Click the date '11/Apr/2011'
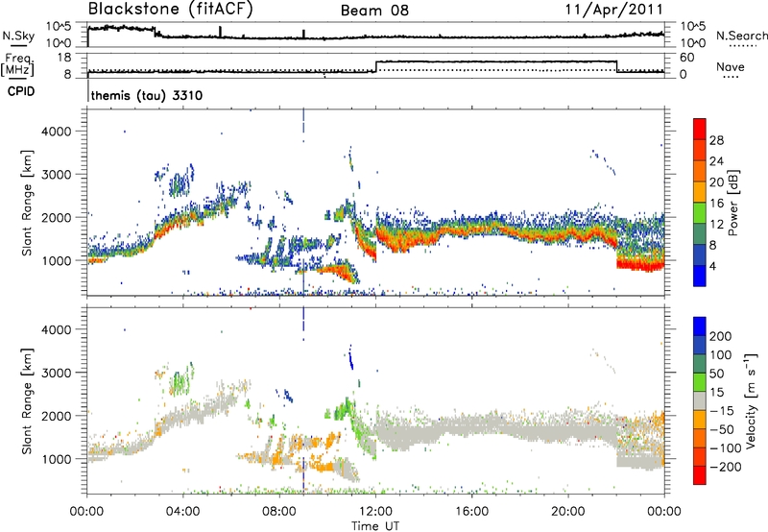Screen dimensions: 768x532 pos(614,10)
